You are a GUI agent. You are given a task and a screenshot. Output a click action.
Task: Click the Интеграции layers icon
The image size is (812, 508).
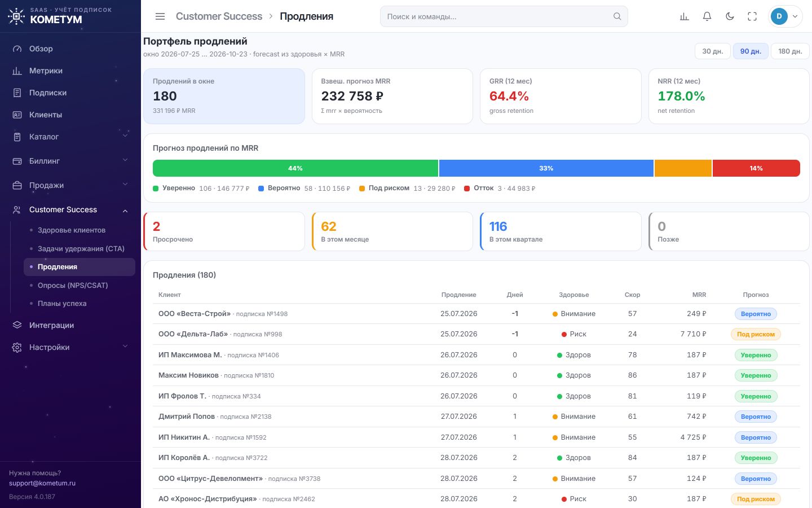pyautogui.click(x=17, y=325)
